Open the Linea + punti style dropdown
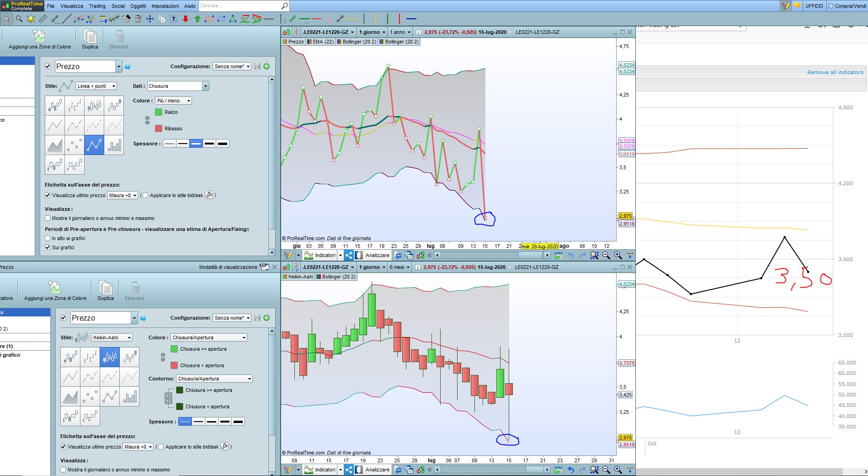Image resolution: width=868 pixels, height=476 pixels. pyautogui.click(x=96, y=86)
